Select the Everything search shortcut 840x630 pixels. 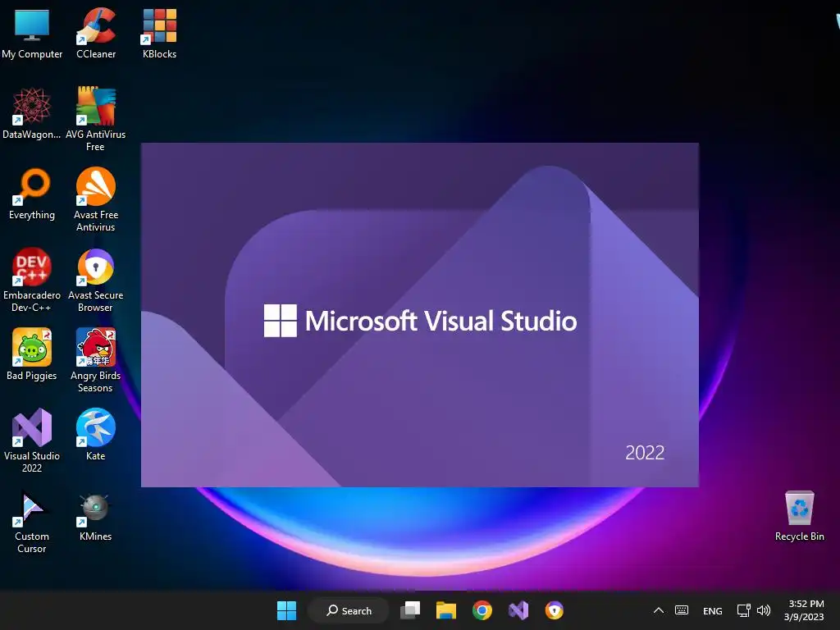32,194
